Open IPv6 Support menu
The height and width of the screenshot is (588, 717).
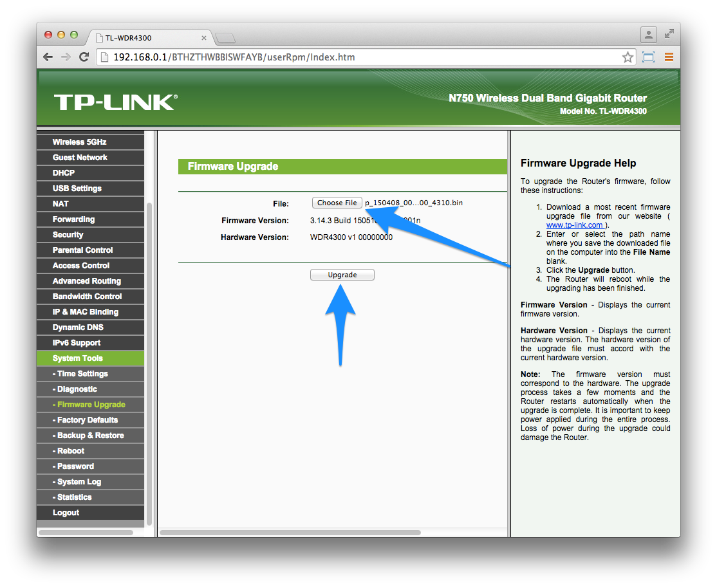[91, 342]
